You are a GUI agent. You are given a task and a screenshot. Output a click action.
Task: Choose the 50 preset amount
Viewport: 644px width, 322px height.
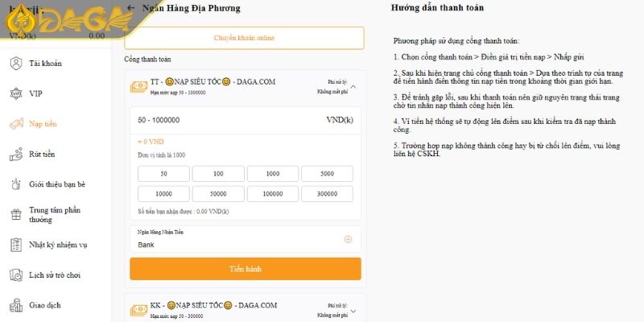point(163,174)
